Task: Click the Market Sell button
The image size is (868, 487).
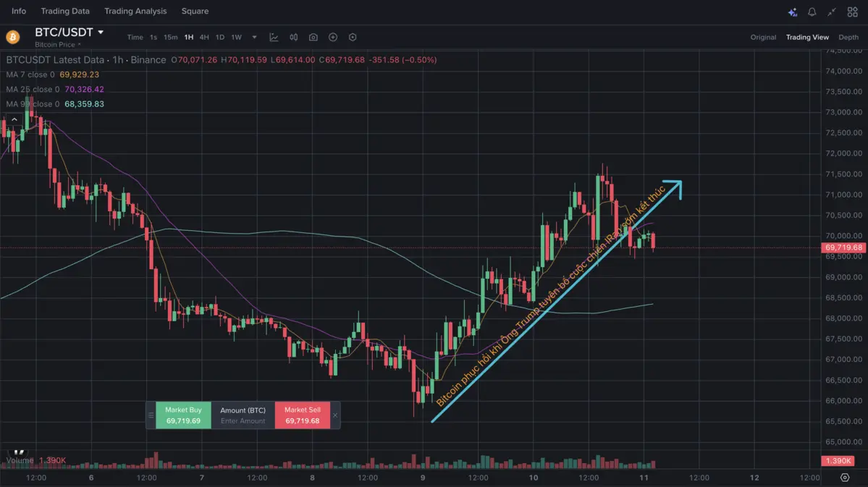Action: click(303, 415)
